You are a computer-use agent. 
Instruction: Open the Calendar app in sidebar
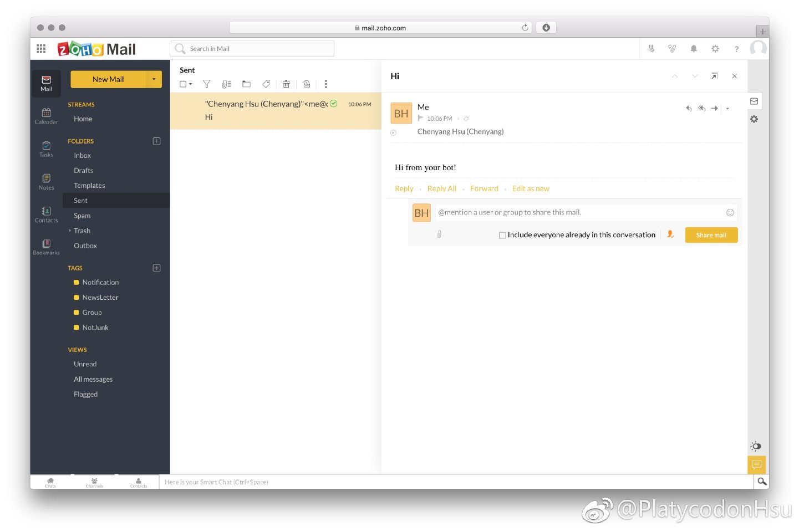pos(46,116)
